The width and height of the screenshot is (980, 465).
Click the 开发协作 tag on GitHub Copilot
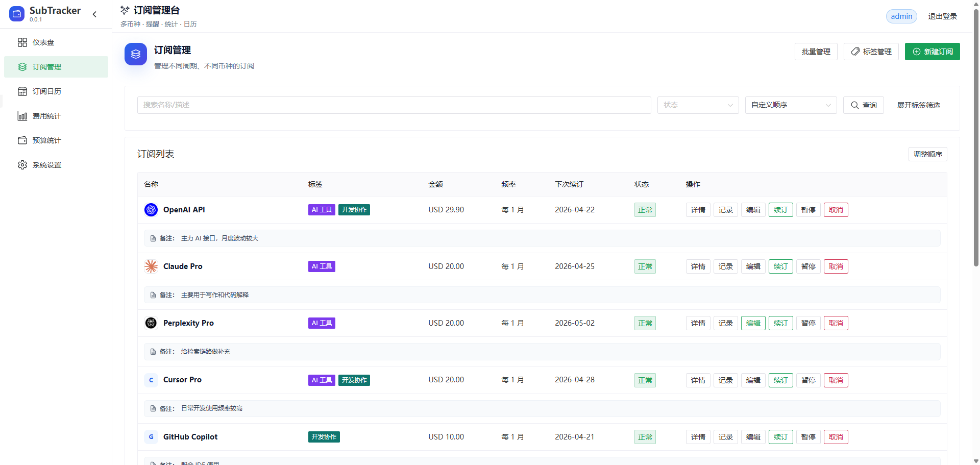tap(324, 437)
